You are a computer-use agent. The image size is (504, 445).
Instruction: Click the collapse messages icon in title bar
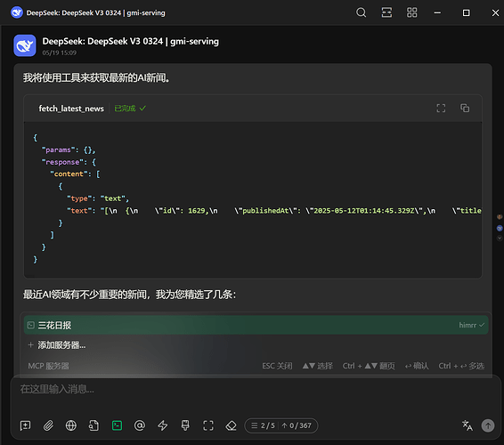pos(386,12)
